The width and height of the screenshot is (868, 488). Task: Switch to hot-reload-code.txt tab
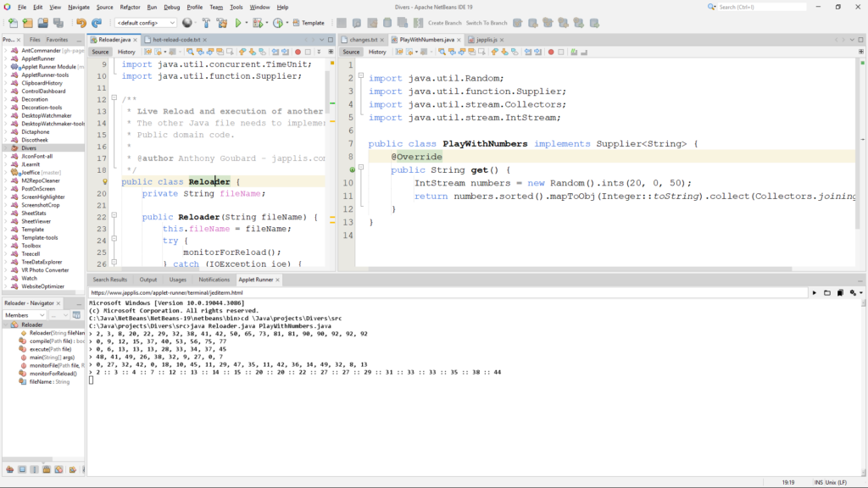tap(176, 40)
